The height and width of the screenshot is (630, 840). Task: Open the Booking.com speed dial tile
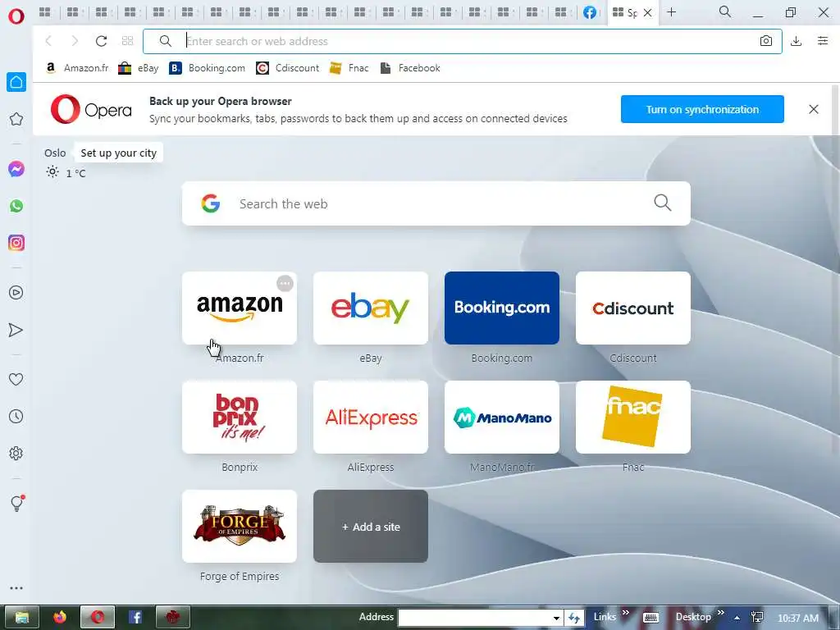tap(502, 308)
